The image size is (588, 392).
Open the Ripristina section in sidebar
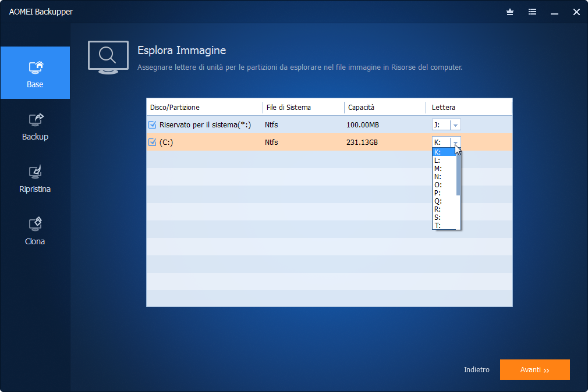coord(35,179)
